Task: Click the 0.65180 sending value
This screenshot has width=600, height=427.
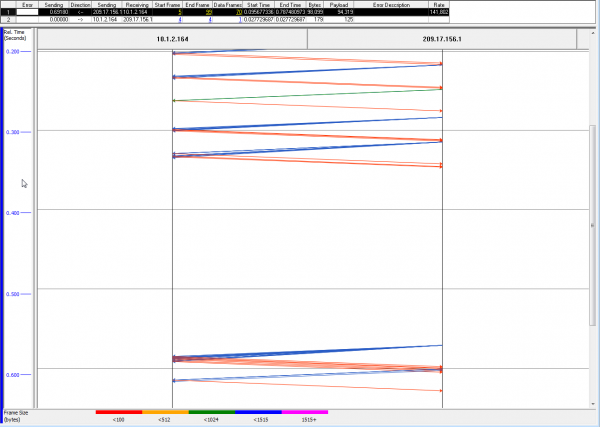Action: pos(59,12)
